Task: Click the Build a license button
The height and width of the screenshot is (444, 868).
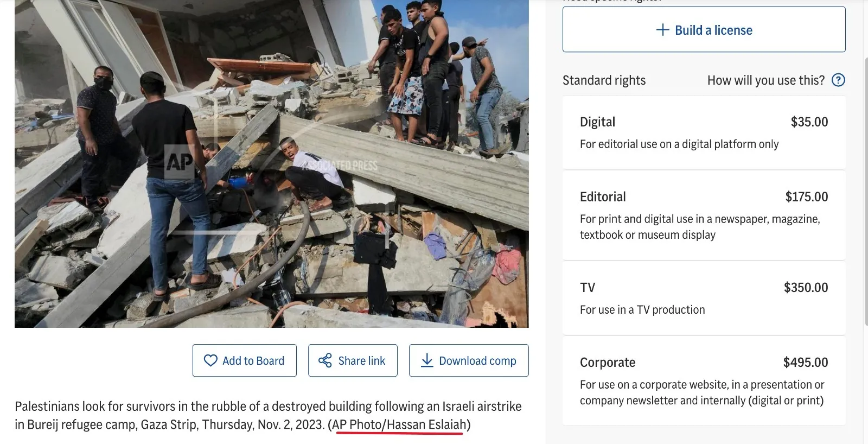Action: [704, 29]
